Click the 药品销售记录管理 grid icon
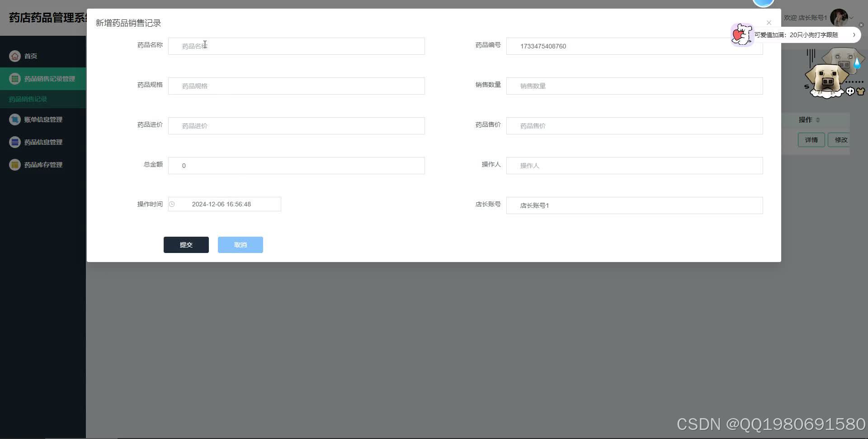The width and height of the screenshot is (868, 439). click(15, 79)
